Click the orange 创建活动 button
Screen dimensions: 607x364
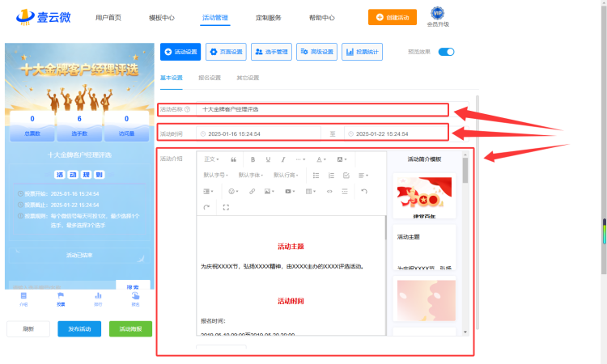(393, 18)
